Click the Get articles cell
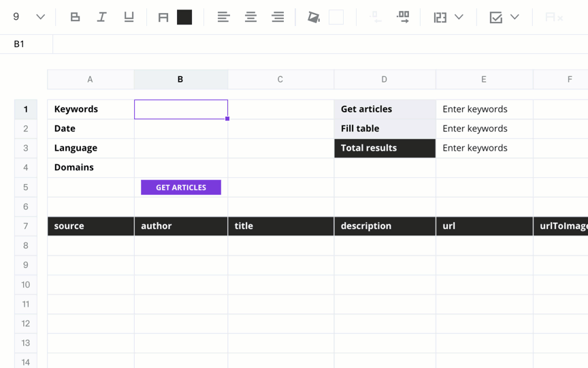The image size is (588, 368). tap(385, 109)
